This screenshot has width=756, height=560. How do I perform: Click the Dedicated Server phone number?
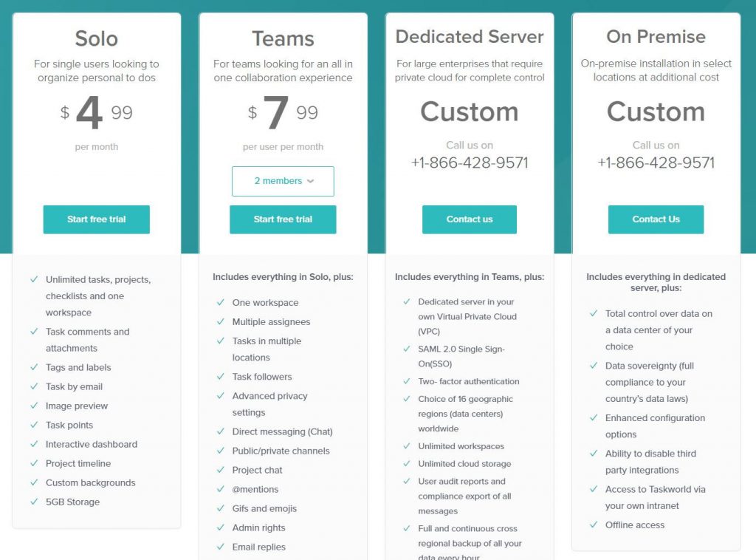[x=470, y=163]
